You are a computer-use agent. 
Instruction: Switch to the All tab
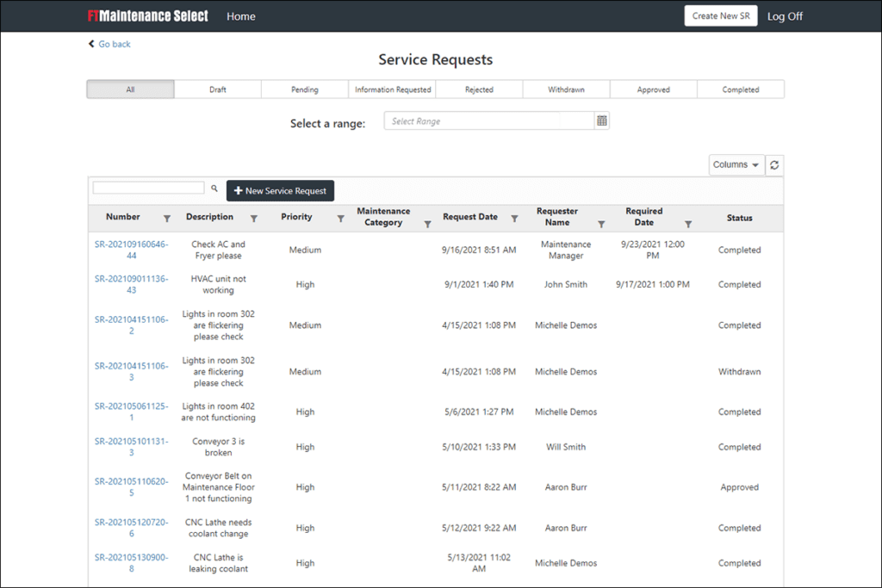pos(131,90)
